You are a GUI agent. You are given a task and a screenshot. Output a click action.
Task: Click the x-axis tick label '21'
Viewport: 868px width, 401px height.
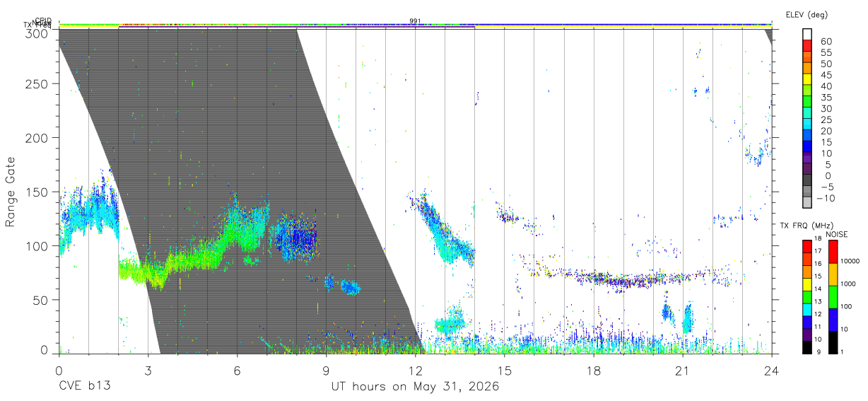682,370
